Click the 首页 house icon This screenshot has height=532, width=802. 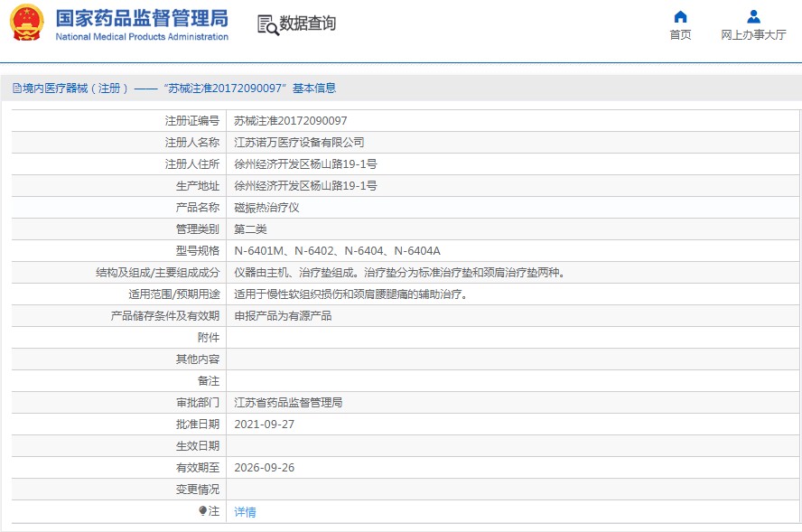click(680, 16)
